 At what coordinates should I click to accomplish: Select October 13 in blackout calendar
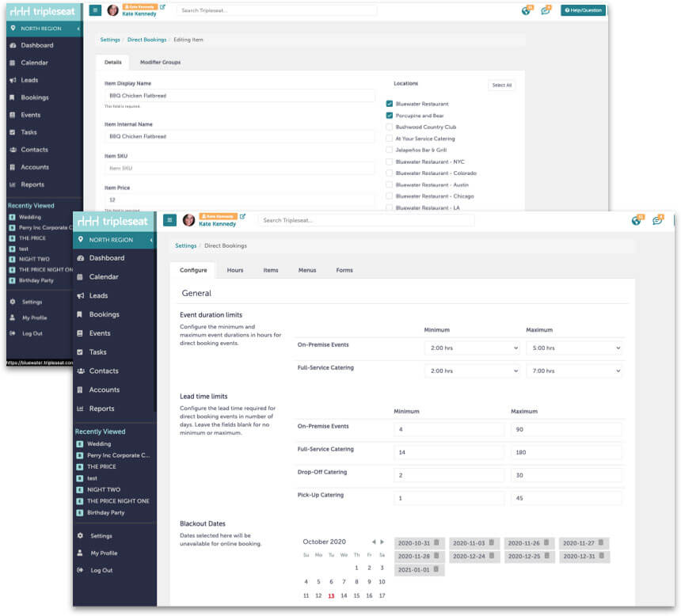331,595
